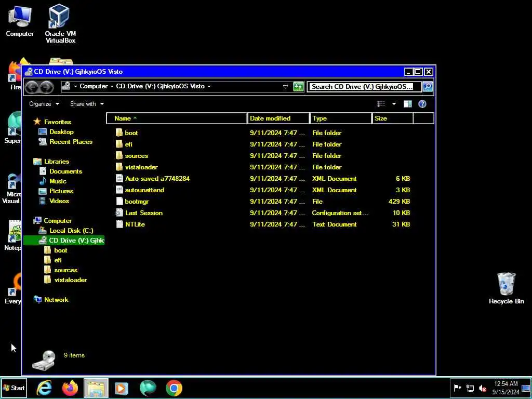
Task: Open the address bar history dropdown
Action: pos(285,87)
